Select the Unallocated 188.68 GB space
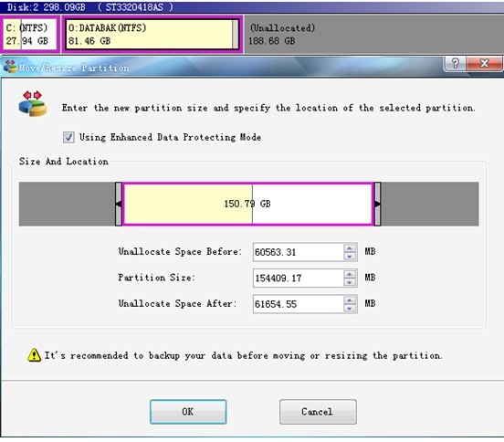This screenshot has width=504, height=442. point(373,35)
